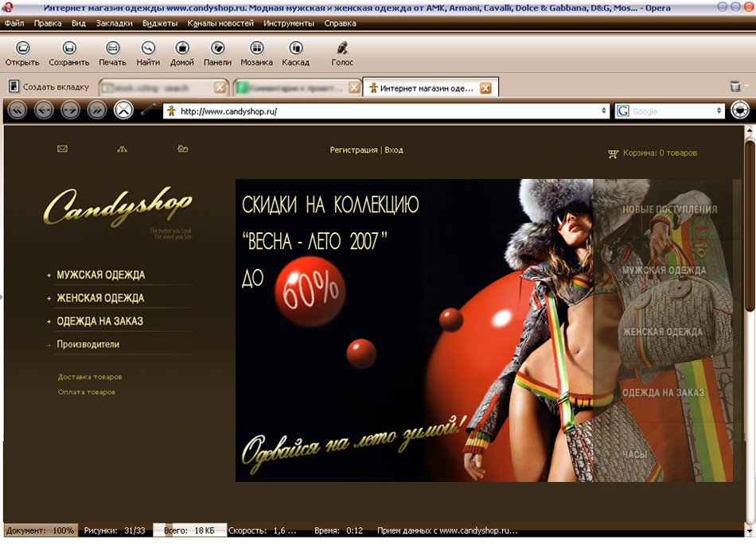Screen dimensions: 756x544
Task: Click the stop loading (X) icon
Action: pyautogui.click(x=123, y=111)
